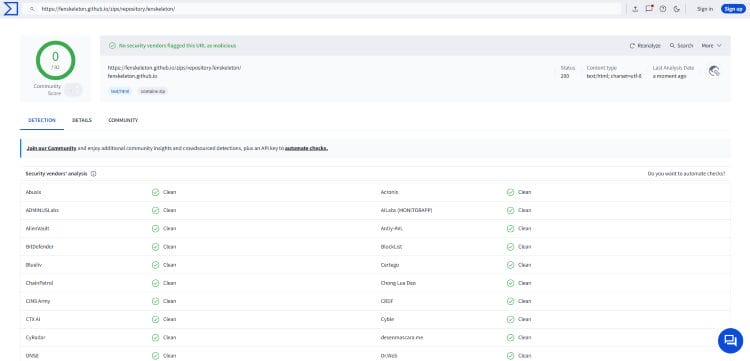Open the chat bubble widget
The image size is (750, 361).
coord(730,340)
